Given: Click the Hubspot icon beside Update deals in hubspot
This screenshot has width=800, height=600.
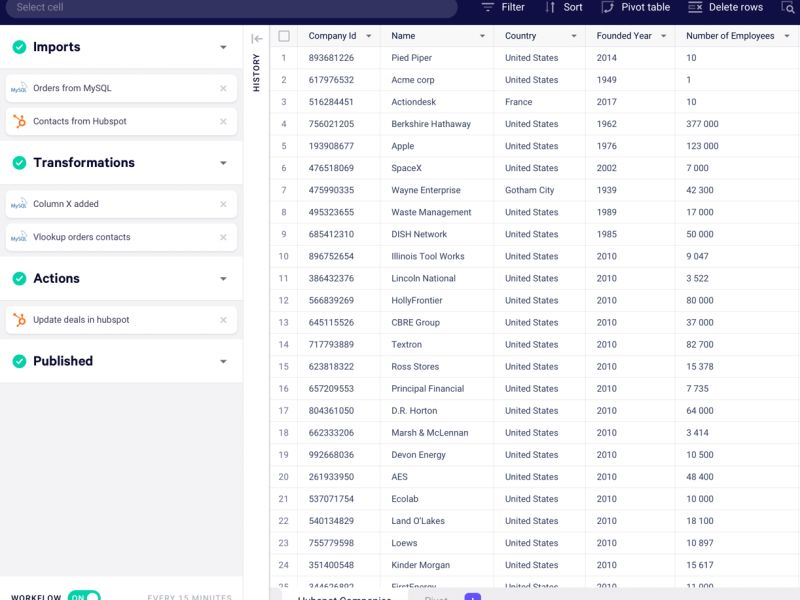Looking at the screenshot, I should [19, 319].
